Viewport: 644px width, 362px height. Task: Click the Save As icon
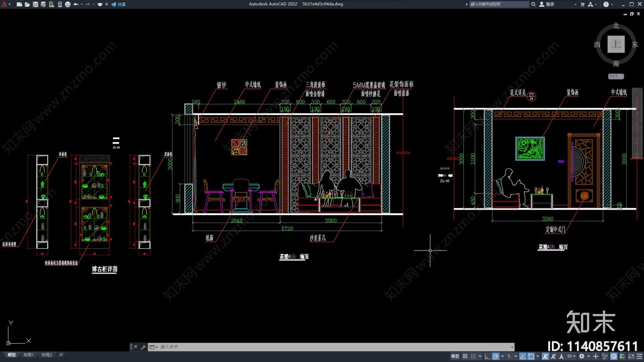tap(43, 4)
